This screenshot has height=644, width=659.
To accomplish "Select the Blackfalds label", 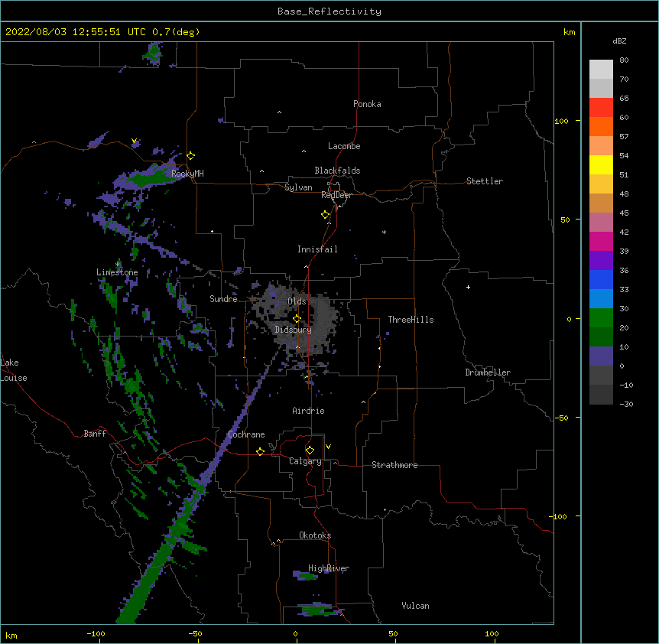I will click(337, 171).
